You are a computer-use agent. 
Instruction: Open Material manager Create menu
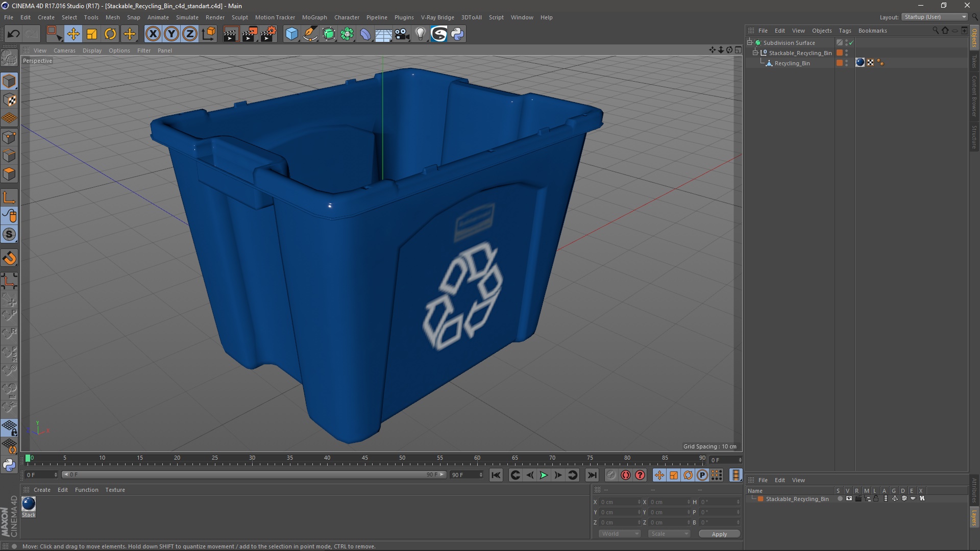tap(42, 490)
